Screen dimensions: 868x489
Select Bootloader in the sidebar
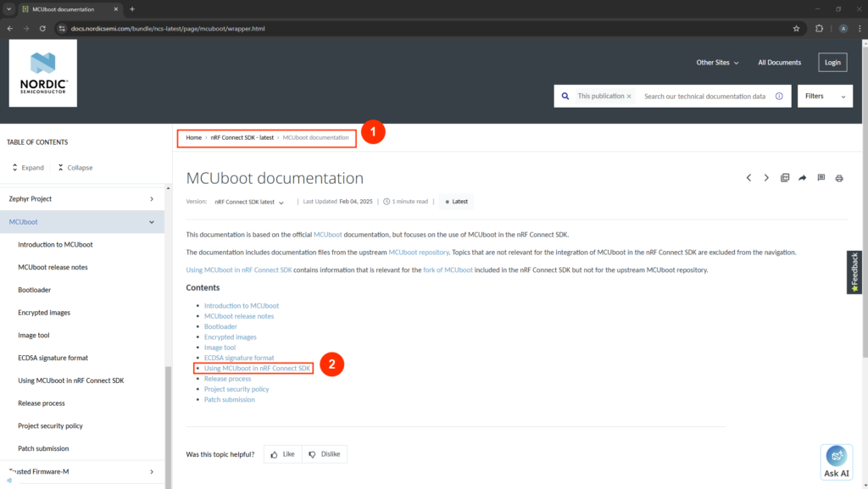pyautogui.click(x=34, y=290)
